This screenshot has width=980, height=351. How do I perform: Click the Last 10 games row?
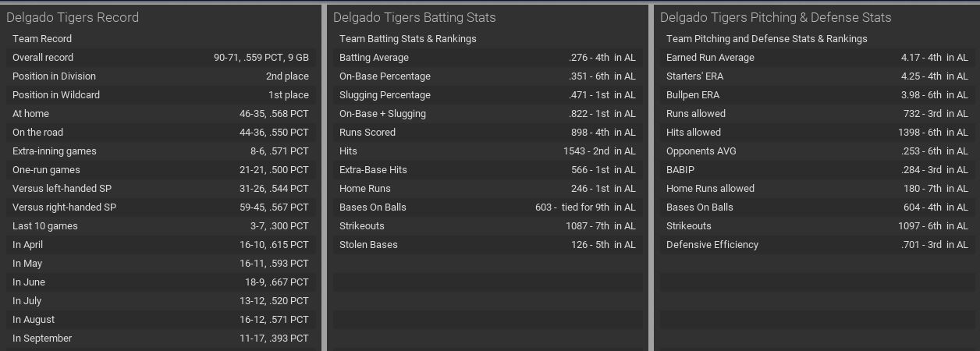pyautogui.click(x=161, y=226)
